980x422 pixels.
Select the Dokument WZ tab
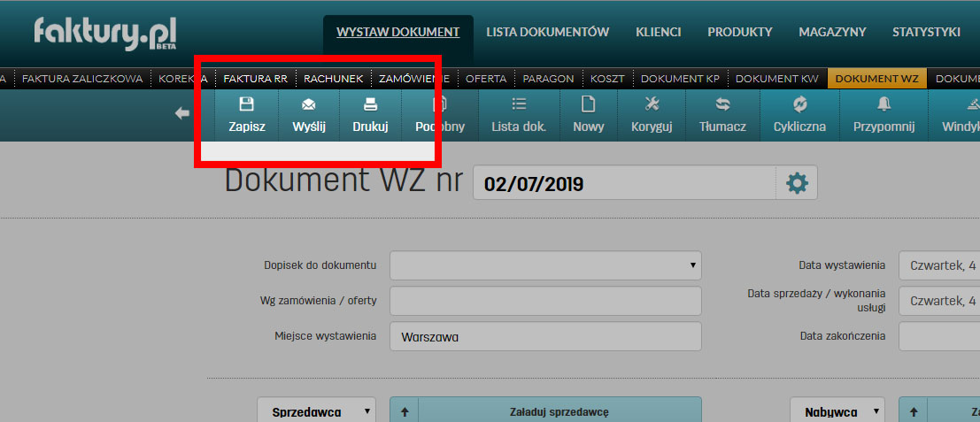(877, 79)
